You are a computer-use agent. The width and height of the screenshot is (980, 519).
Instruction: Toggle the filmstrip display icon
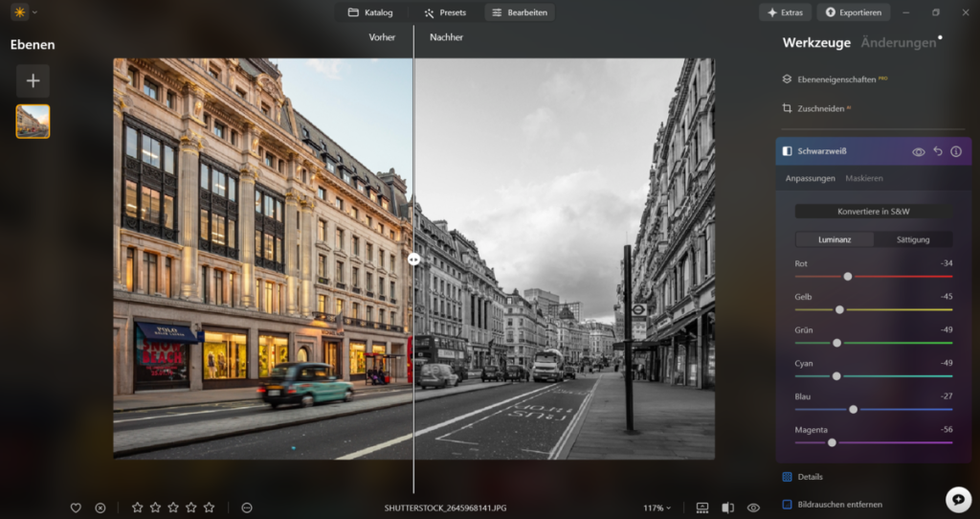[x=702, y=508]
